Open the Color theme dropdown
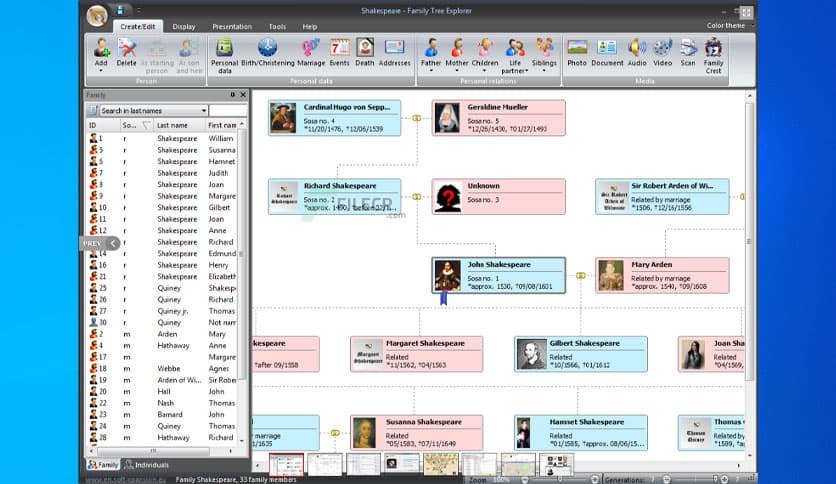The width and height of the screenshot is (836, 484). 729,26
